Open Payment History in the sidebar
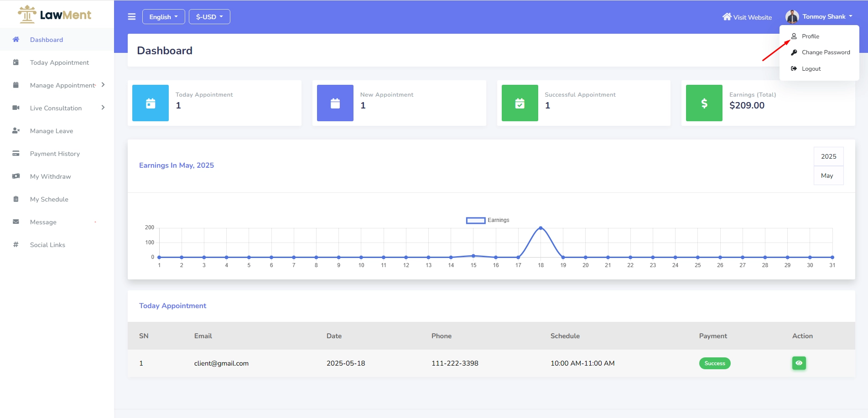 (x=57, y=154)
